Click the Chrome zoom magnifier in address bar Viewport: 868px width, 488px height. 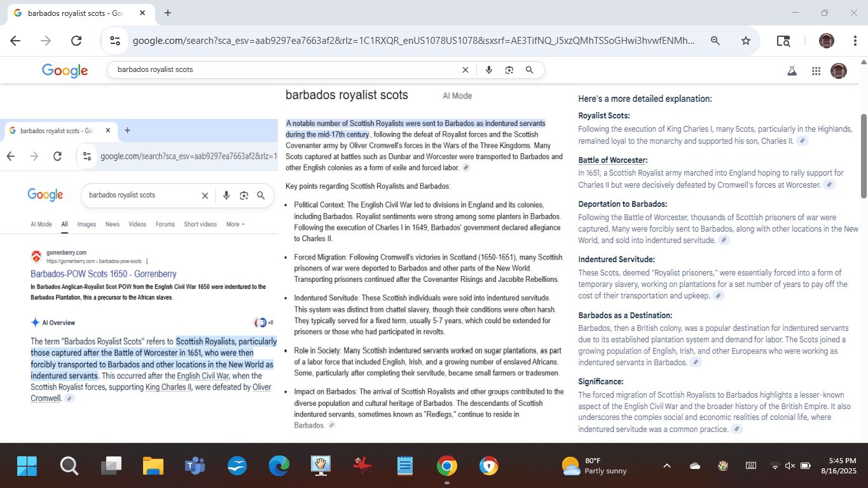tap(715, 41)
